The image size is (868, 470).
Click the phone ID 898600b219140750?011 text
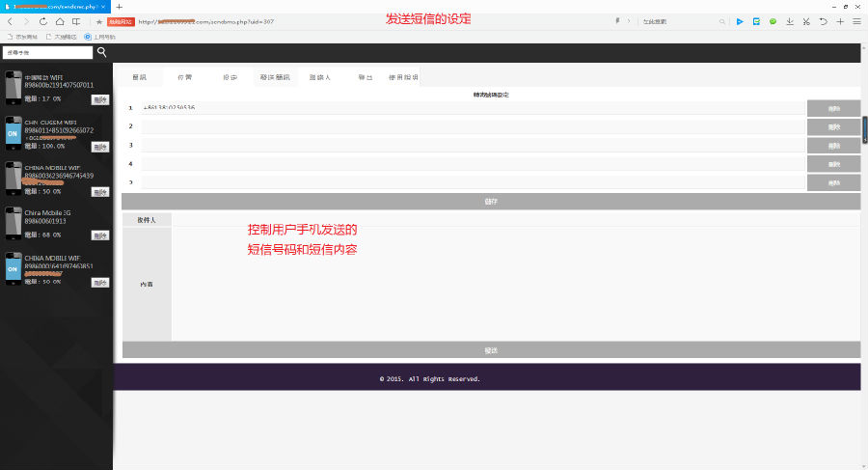tap(59, 85)
